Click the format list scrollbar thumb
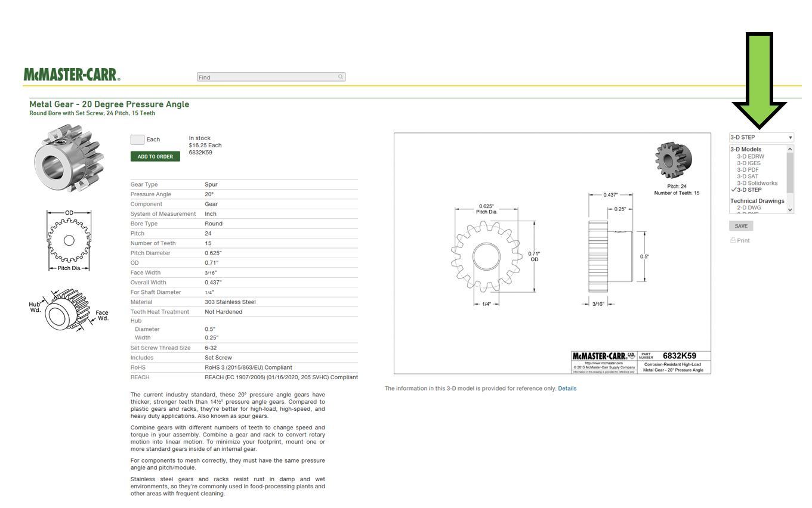 (791, 172)
